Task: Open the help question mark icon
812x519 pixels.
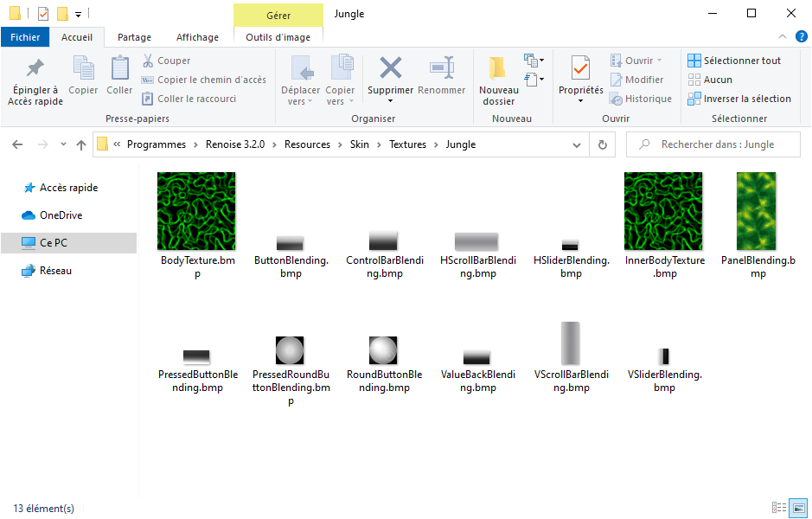Action: click(x=801, y=36)
